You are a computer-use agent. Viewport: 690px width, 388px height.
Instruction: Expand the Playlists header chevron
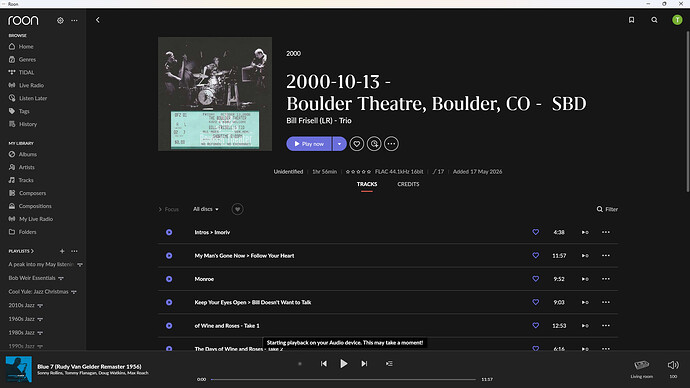pos(32,251)
